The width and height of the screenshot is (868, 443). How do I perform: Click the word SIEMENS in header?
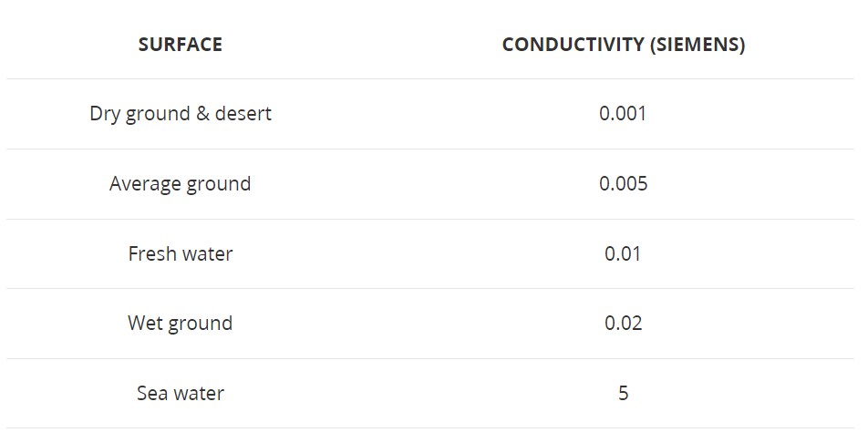click(697, 45)
